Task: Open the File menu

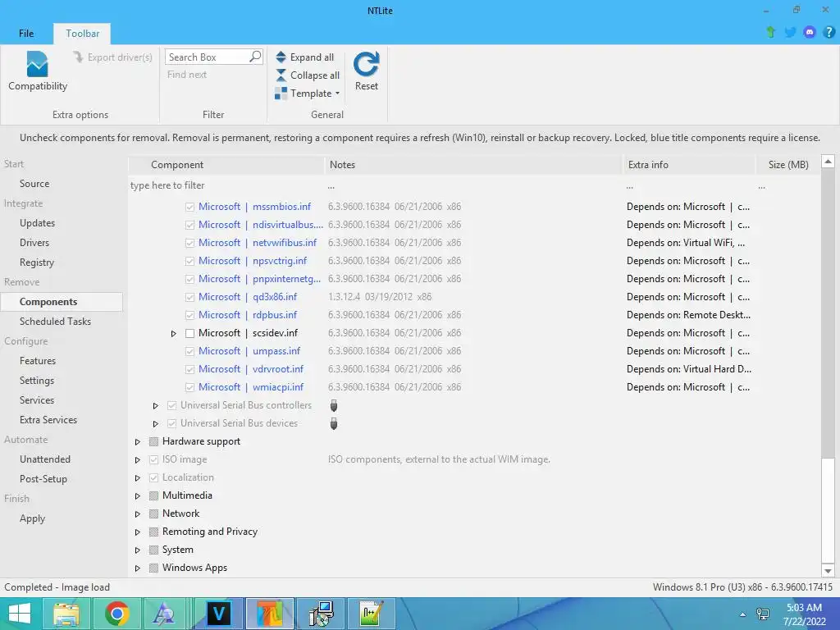Action: click(x=26, y=33)
